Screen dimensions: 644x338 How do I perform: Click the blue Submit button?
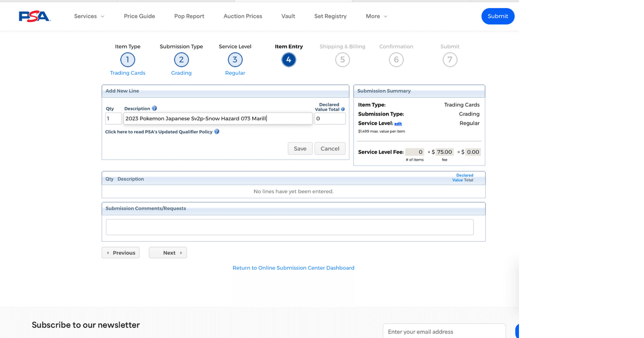(497, 16)
